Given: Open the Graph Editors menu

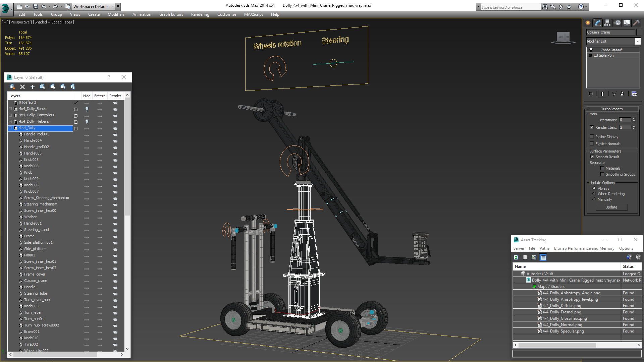Looking at the screenshot, I should coord(171,14).
